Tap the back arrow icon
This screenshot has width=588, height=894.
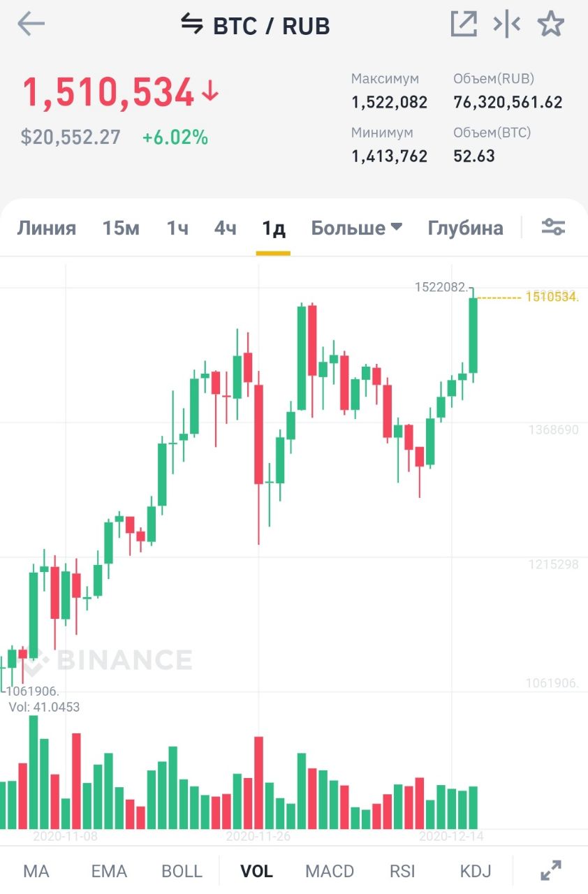click(31, 24)
